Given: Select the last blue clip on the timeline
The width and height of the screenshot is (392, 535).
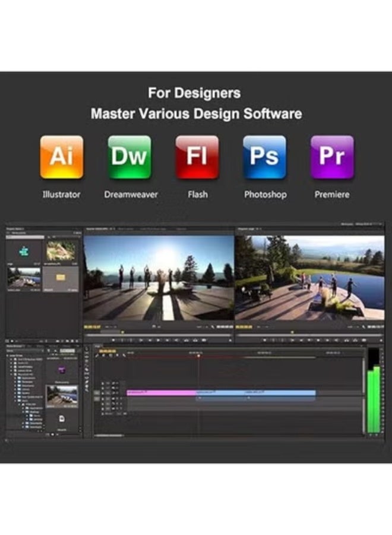Looking at the screenshot, I should pyautogui.click(x=279, y=392).
